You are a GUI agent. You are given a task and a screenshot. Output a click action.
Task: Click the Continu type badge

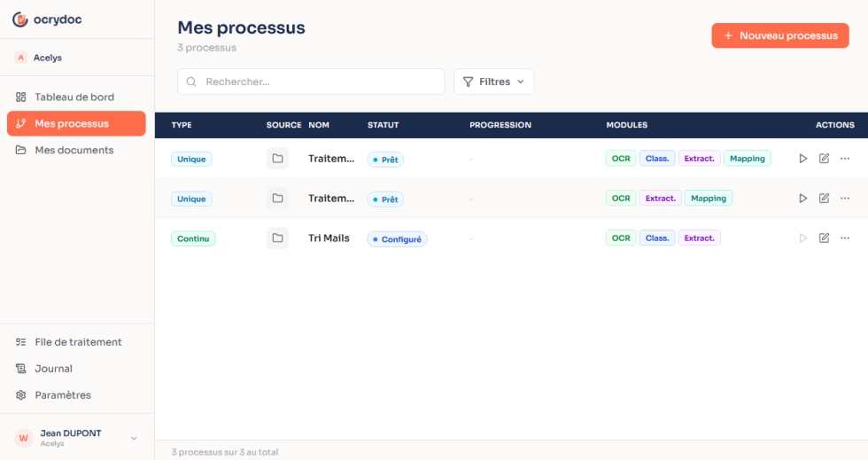pyautogui.click(x=193, y=239)
